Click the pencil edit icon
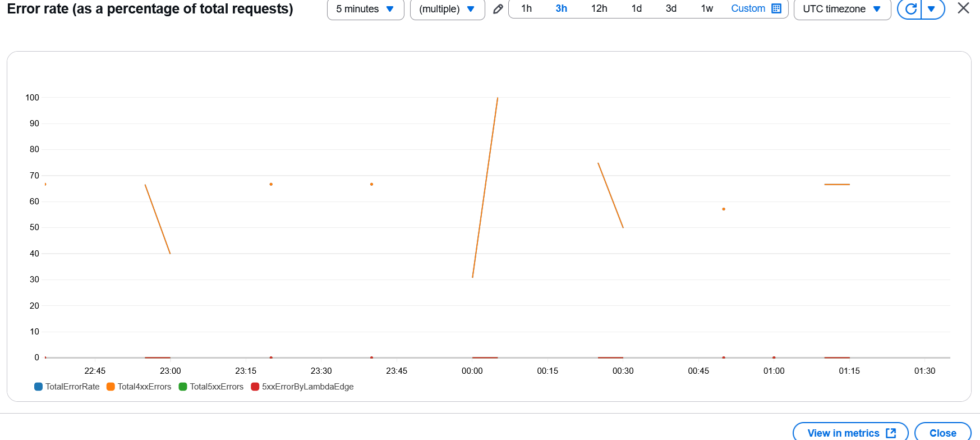Viewport: 980px width, 440px height. coord(498,9)
